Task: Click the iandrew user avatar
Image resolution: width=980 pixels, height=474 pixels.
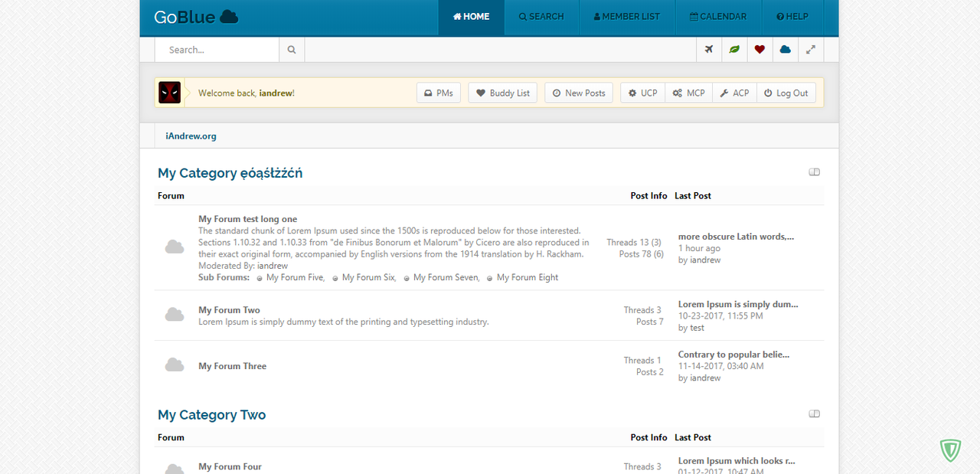Action: pos(170,93)
